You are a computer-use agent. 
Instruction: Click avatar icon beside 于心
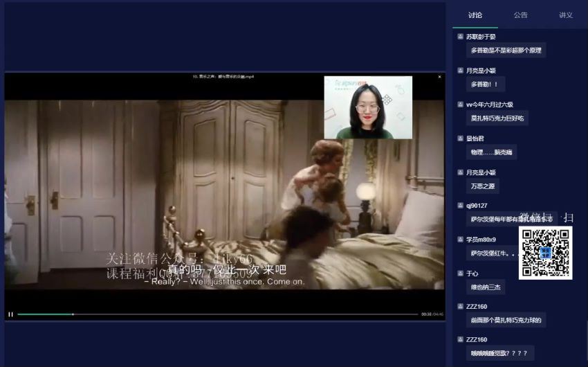[x=460, y=274]
